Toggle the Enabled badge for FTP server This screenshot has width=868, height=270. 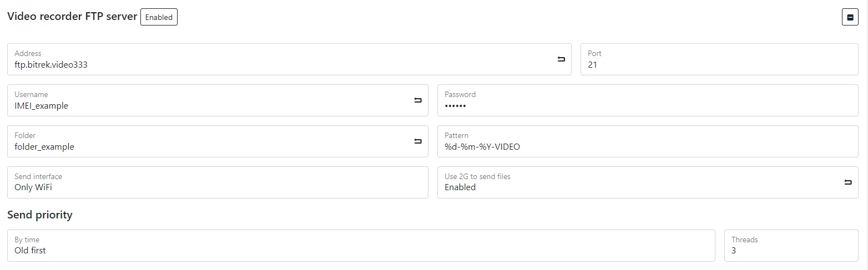tap(159, 17)
